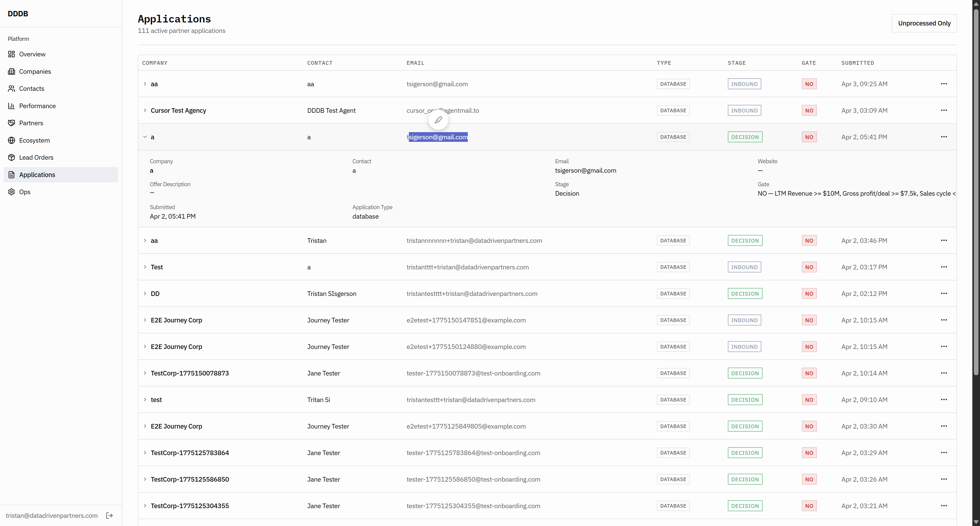Click the INBOUND stage badge for Test row
Viewport: 980px width, 526px height.
(x=744, y=267)
